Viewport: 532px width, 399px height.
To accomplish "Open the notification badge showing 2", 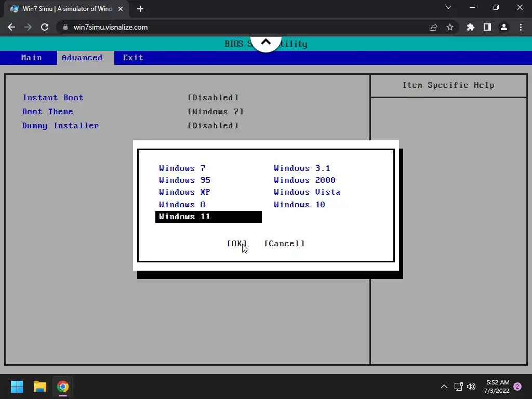I will [517, 387].
